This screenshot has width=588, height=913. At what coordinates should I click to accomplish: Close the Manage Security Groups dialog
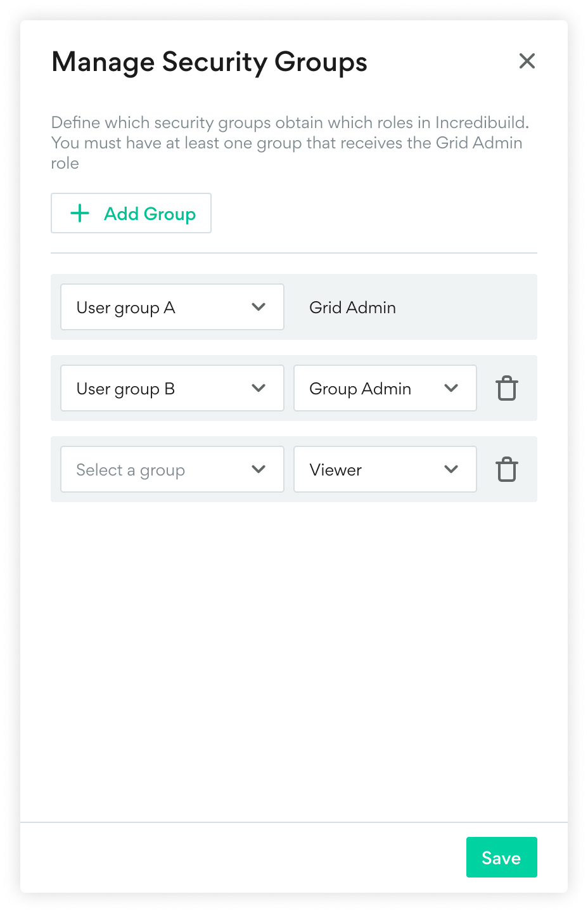(x=527, y=61)
